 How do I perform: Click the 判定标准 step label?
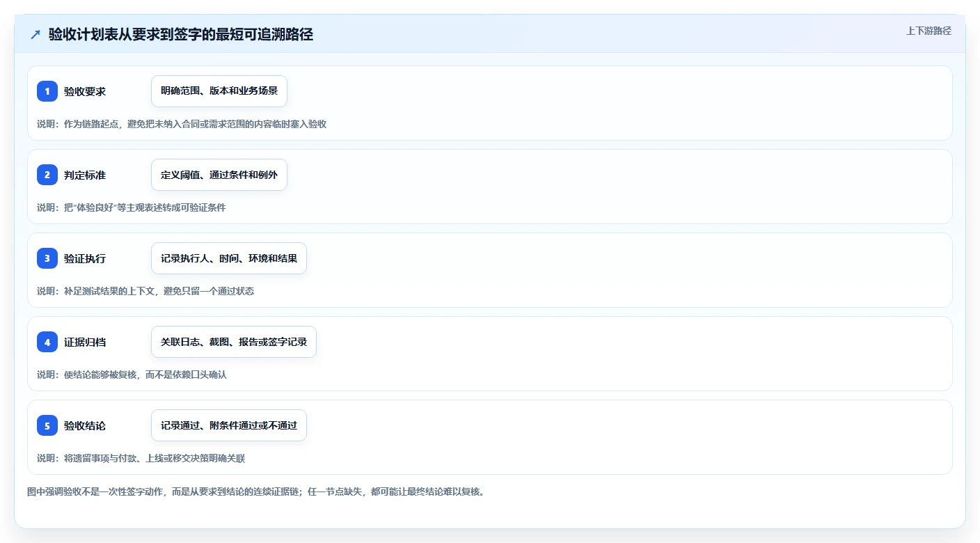pos(85,175)
